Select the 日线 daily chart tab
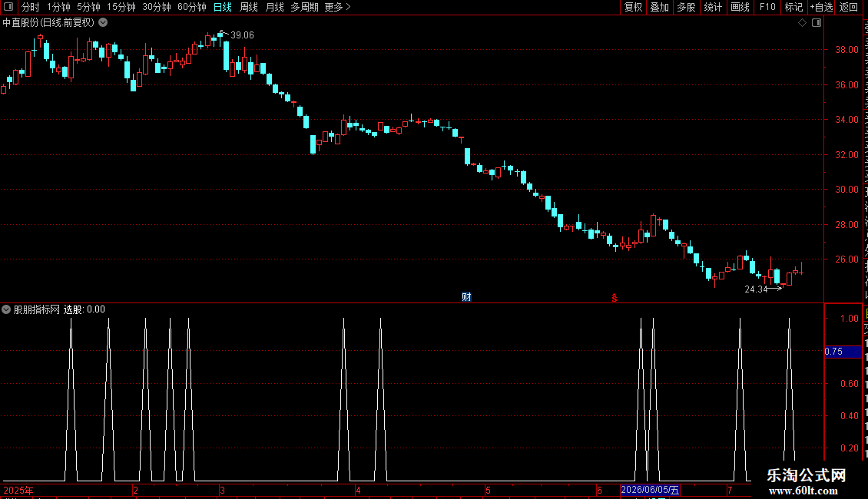The image size is (868, 499). pyautogui.click(x=223, y=7)
